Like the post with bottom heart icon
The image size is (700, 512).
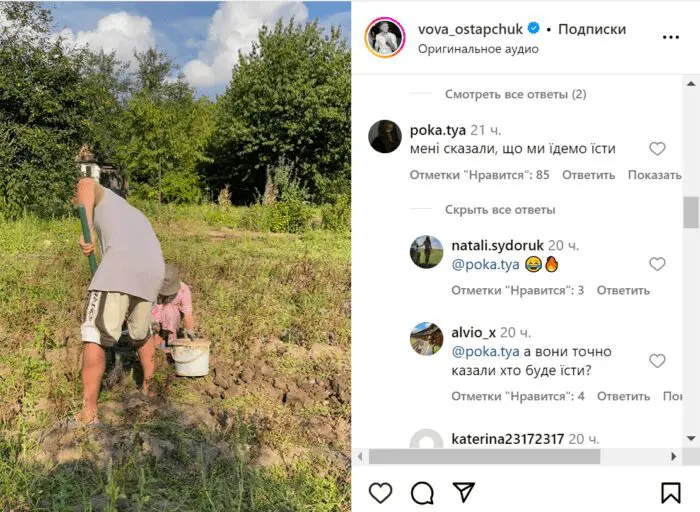[380, 493]
